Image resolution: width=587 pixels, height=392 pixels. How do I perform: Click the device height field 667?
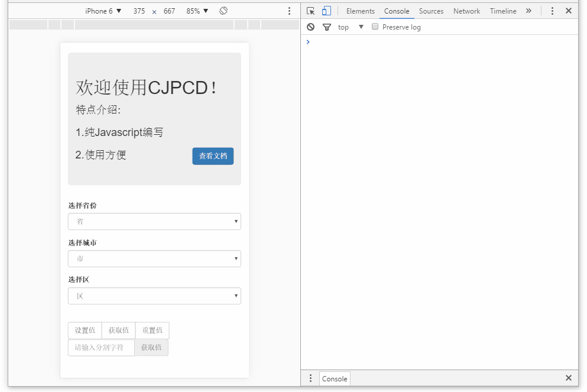pyautogui.click(x=169, y=11)
